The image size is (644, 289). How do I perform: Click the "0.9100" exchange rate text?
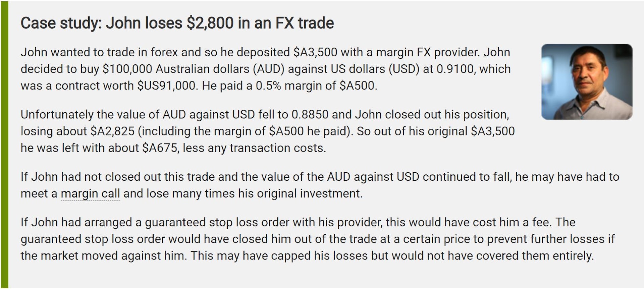[x=455, y=69]
